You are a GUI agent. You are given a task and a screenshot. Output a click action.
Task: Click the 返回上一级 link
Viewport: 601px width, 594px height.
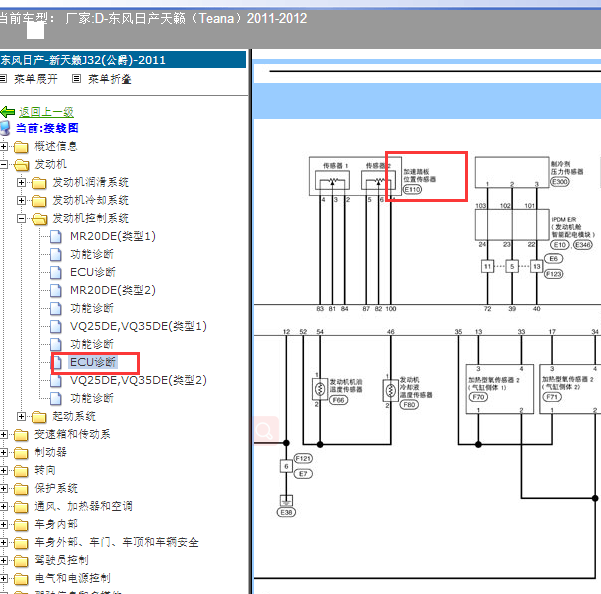pos(46,112)
